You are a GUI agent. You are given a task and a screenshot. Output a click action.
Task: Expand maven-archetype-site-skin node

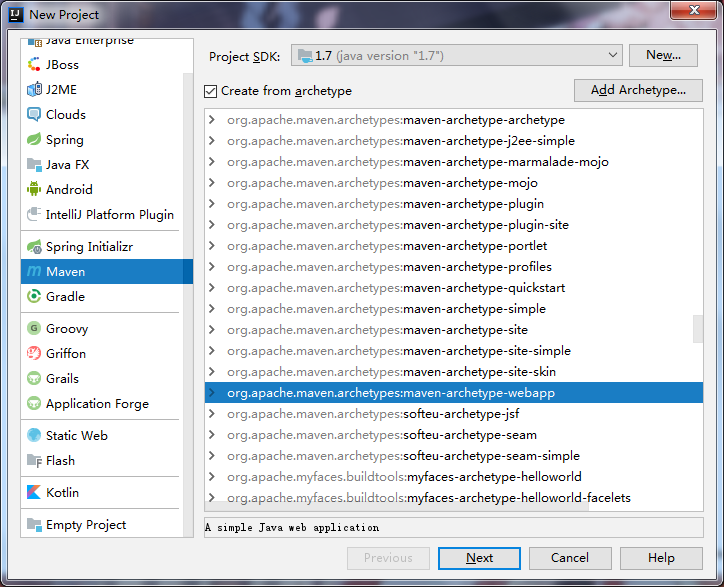point(212,372)
